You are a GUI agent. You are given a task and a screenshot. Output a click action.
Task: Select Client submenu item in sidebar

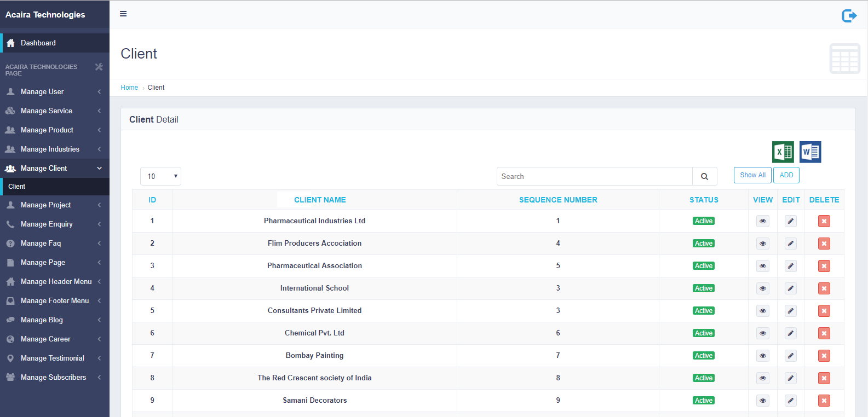coord(17,187)
